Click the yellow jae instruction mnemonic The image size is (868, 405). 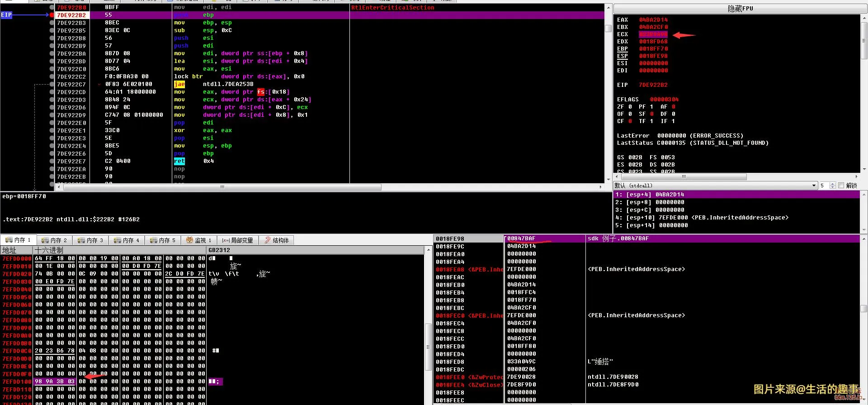179,84
